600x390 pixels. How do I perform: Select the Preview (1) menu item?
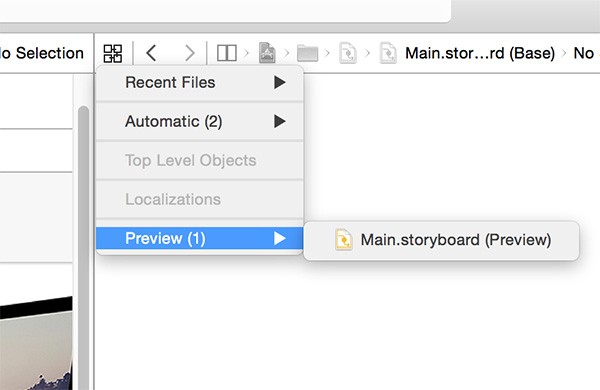[x=199, y=238]
